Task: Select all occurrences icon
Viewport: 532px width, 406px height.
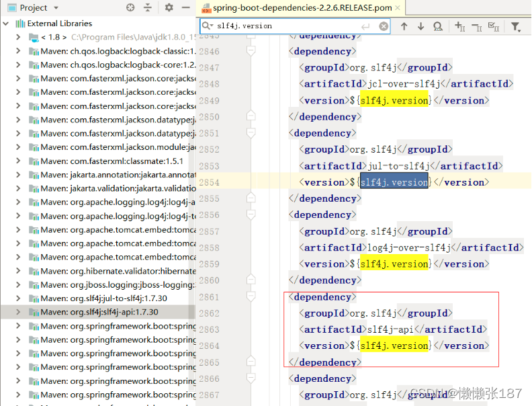Action: pos(493,26)
